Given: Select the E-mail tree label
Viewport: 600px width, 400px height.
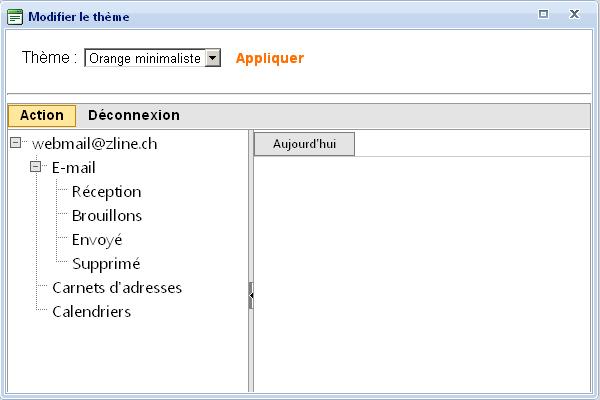Looking at the screenshot, I should (73, 168).
